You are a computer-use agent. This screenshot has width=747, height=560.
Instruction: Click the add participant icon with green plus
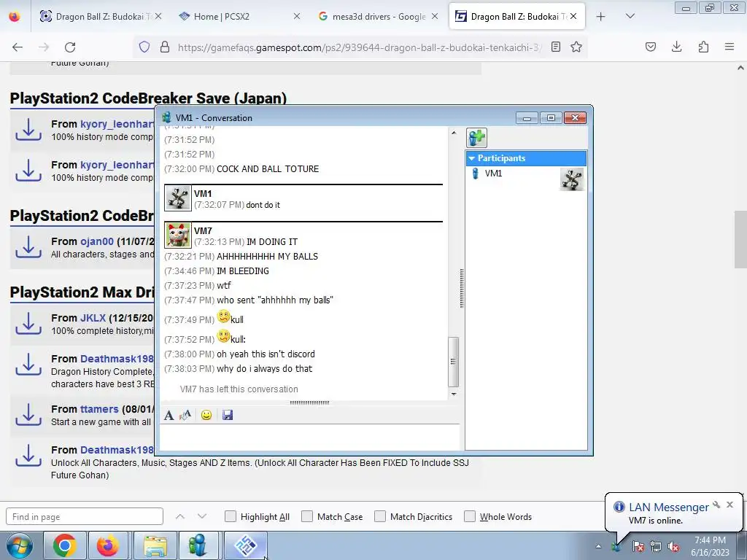point(476,138)
